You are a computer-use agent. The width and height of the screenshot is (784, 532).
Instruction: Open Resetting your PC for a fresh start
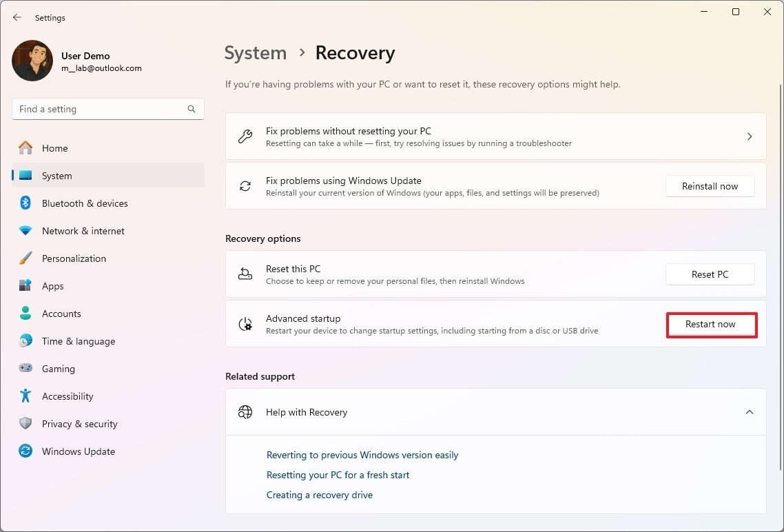point(338,475)
